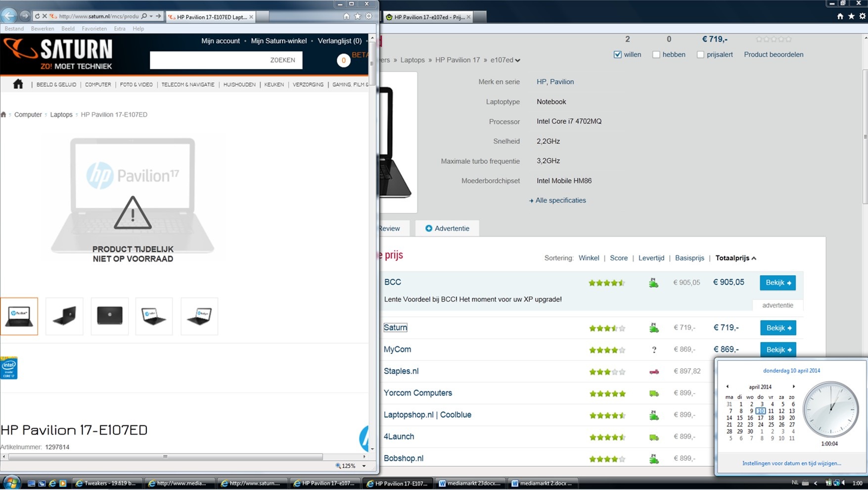Refresh the Saturn page with reload icon
868x490 pixels.
37,16
